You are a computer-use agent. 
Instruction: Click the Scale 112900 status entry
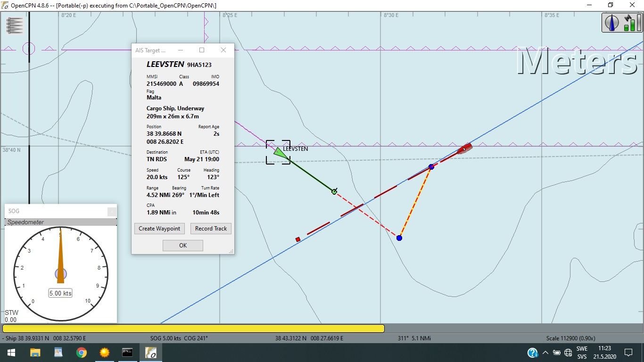tap(571, 338)
